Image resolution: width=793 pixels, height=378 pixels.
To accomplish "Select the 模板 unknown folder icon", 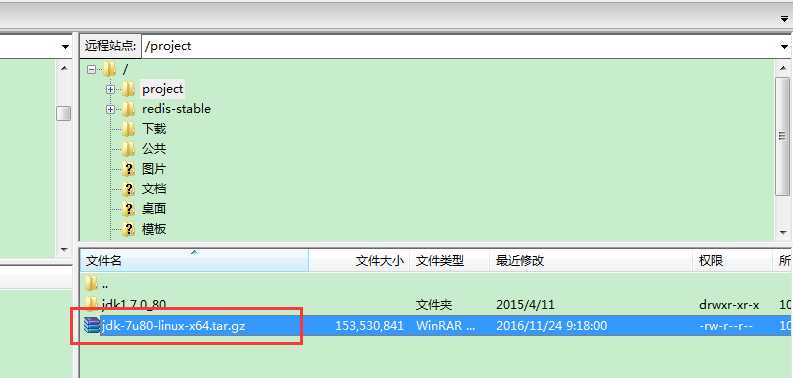I will coord(129,229).
